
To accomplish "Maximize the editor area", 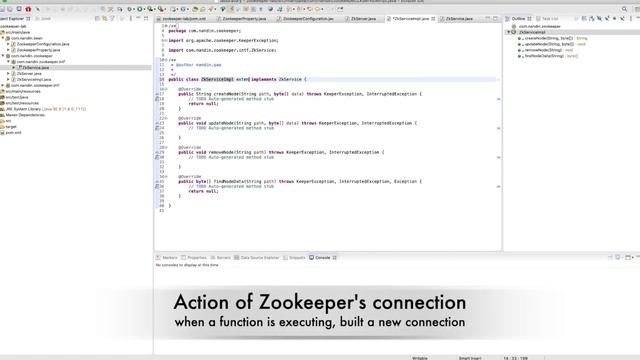I will [496, 18].
